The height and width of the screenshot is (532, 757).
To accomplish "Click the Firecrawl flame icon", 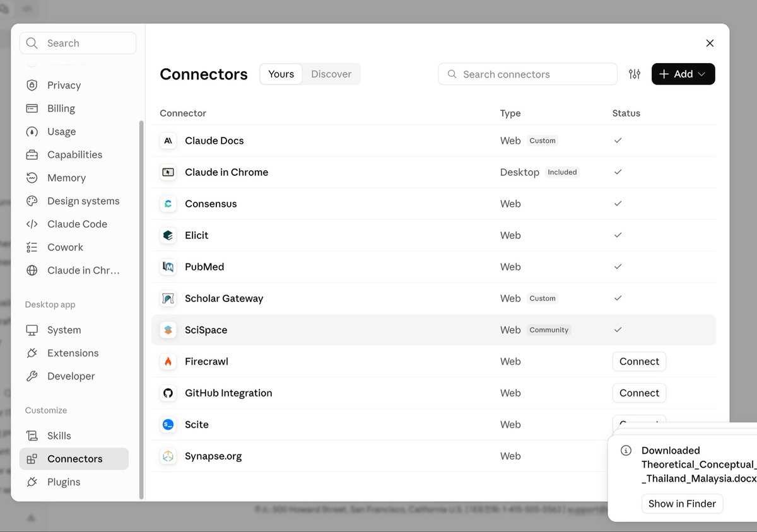I will click(168, 361).
